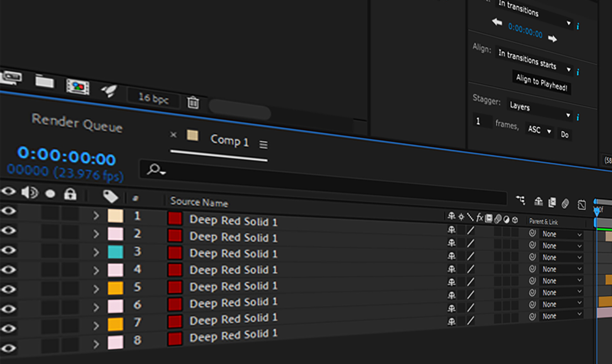Click the 3D Layer cube column header icon
612x364 pixels.
pos(515,220)
